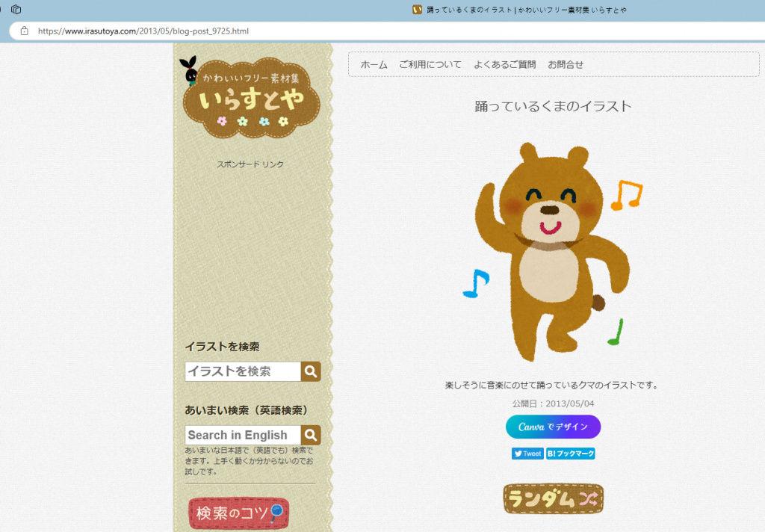Image resolution: width=765 pixels, height=532 pixels.
Task: Click the tab actions icon at top left
Action: click(x=16, y=9)
